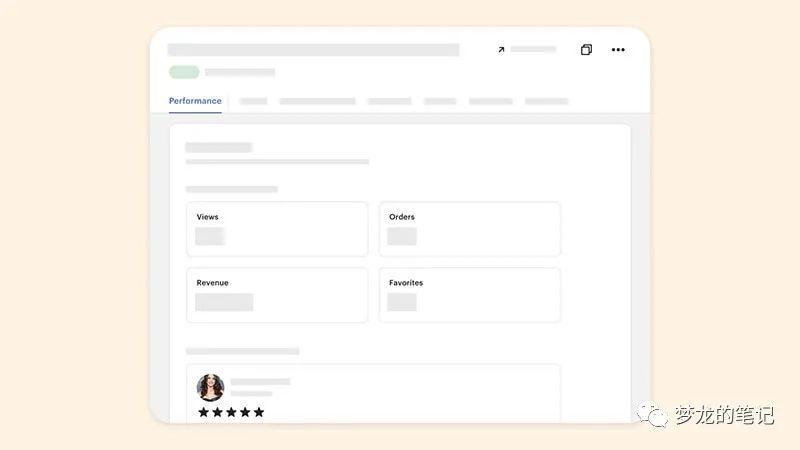
Task: Open the Orders stat card
Action: 469,229
